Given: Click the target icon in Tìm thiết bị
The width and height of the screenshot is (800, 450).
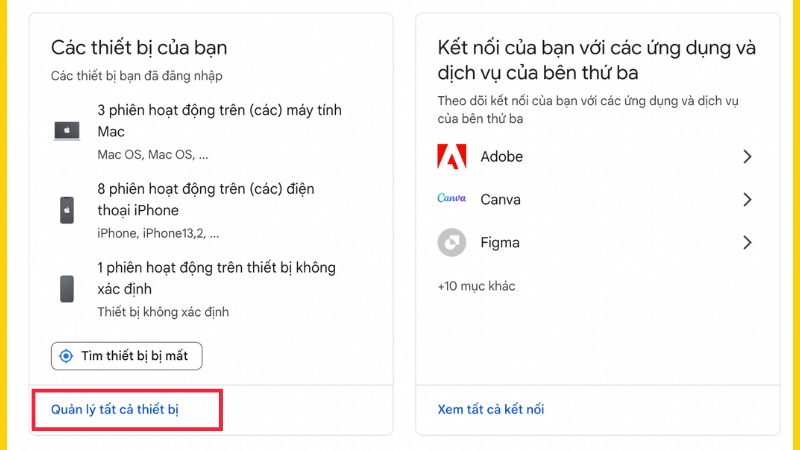Looking at the screenshot, I should pyautogui.click(x=67, y=355).
